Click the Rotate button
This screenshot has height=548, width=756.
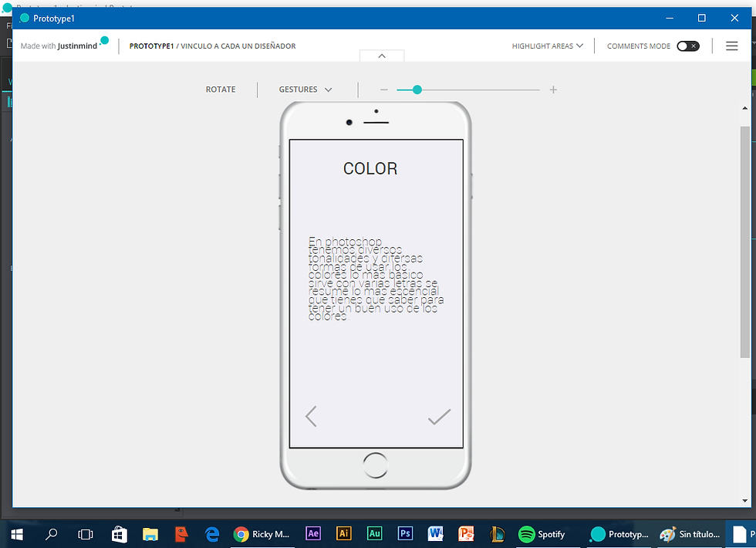(221, 90)
